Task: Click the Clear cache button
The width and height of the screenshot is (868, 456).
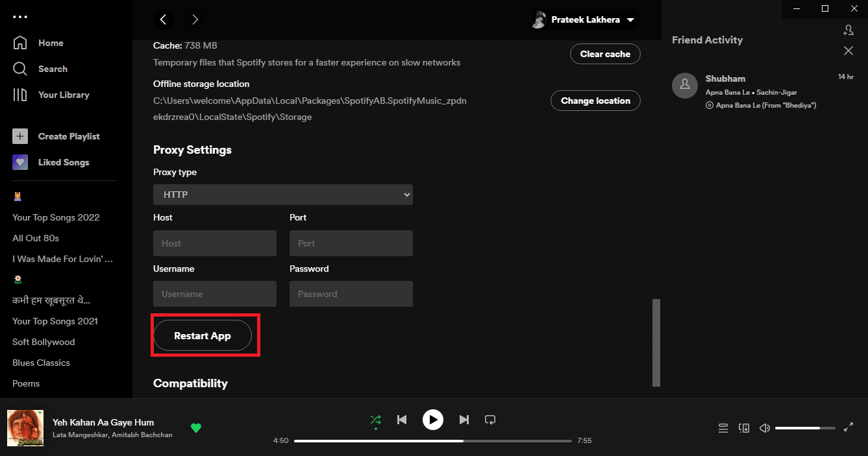Action: click(605, 54)
